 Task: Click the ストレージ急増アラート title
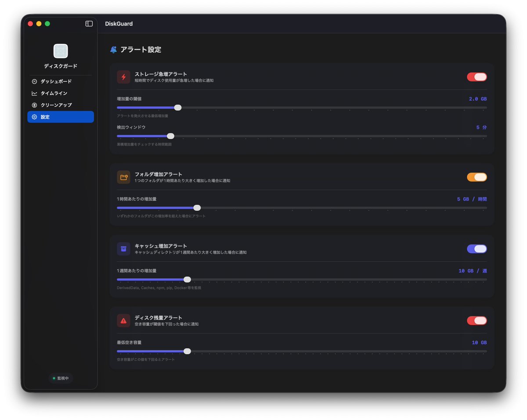pos(161,74)
